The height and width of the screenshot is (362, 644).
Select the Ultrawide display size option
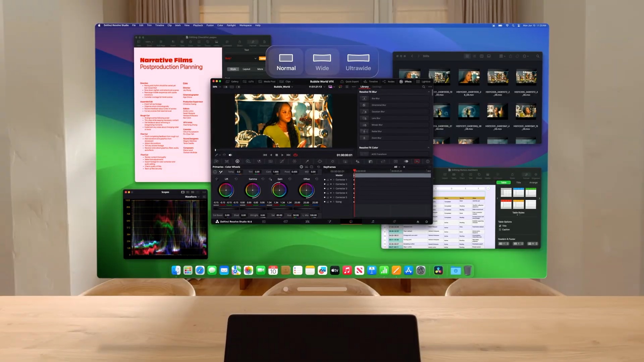pos(358,62)
